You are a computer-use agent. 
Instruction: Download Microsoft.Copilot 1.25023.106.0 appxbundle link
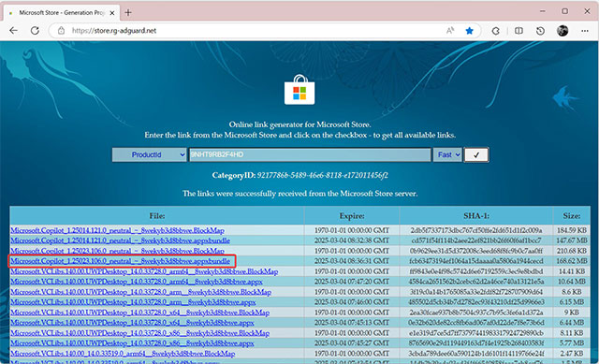coord(120,261)
